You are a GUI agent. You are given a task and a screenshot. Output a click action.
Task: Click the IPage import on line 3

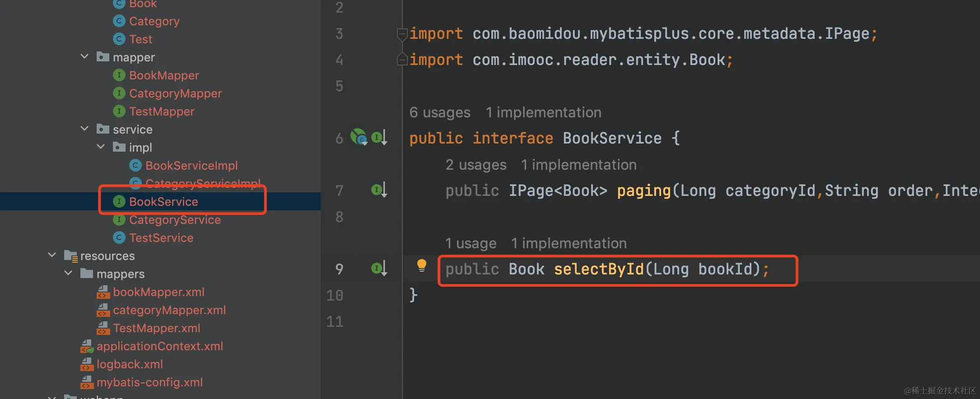[644, 33]
